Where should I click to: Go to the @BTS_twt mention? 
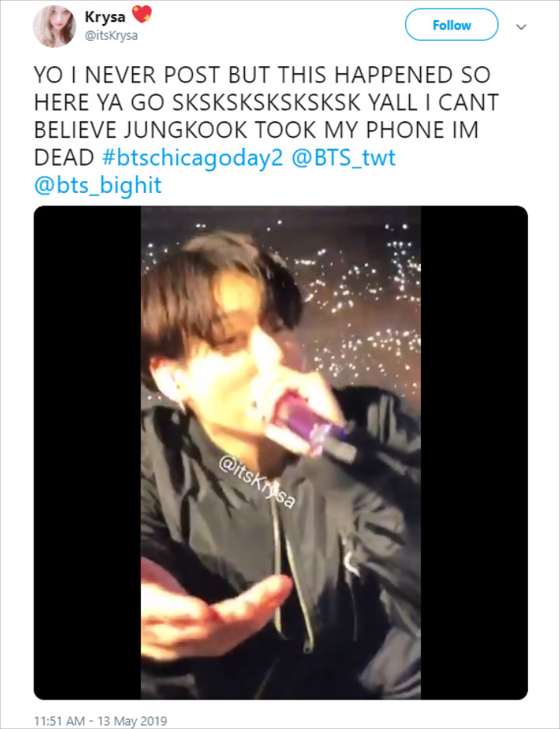[x=344, y=158]
